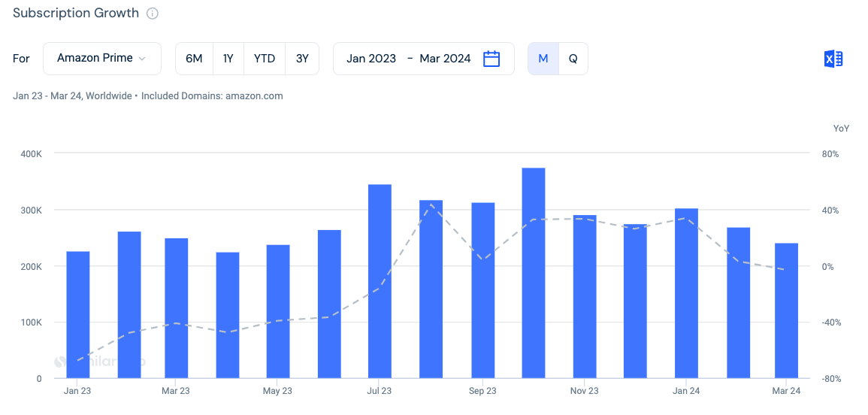Screen dimensions: 868x415
Task: Click the Jul 23 x-axis label
Action: pos(380,391)
